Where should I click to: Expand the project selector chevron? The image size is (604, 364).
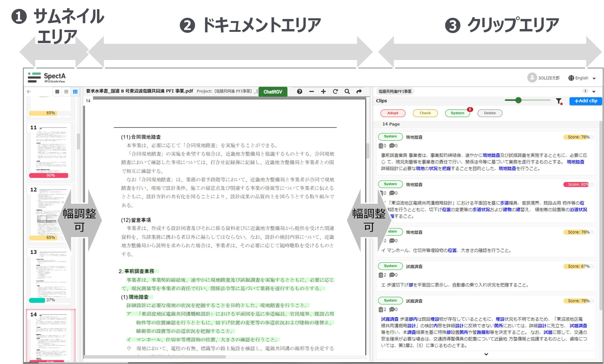coord(594,91)
